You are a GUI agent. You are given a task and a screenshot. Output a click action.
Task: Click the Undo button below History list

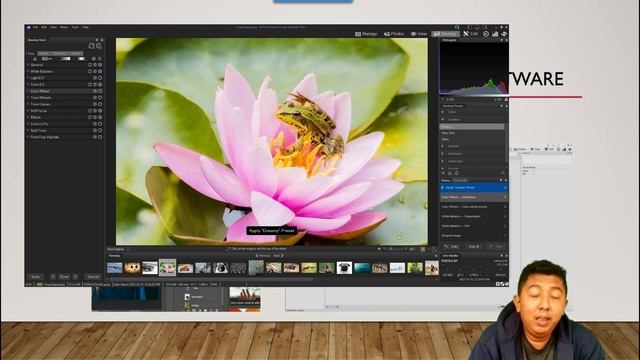point(452,247)
